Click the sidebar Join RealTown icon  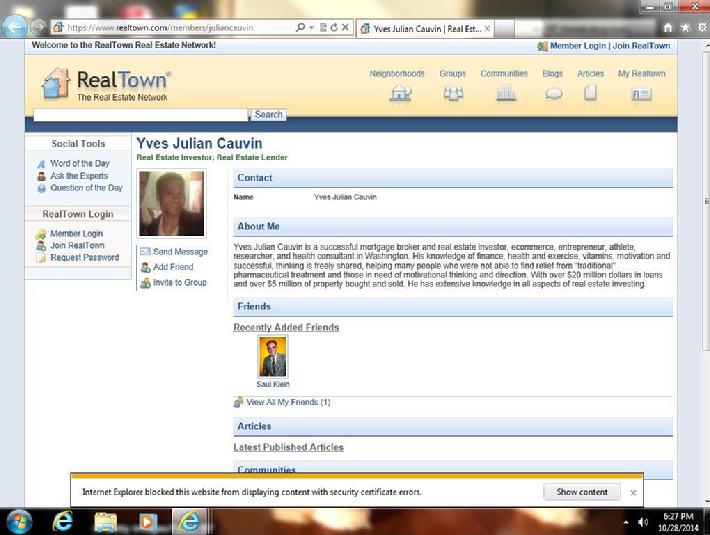41,246
